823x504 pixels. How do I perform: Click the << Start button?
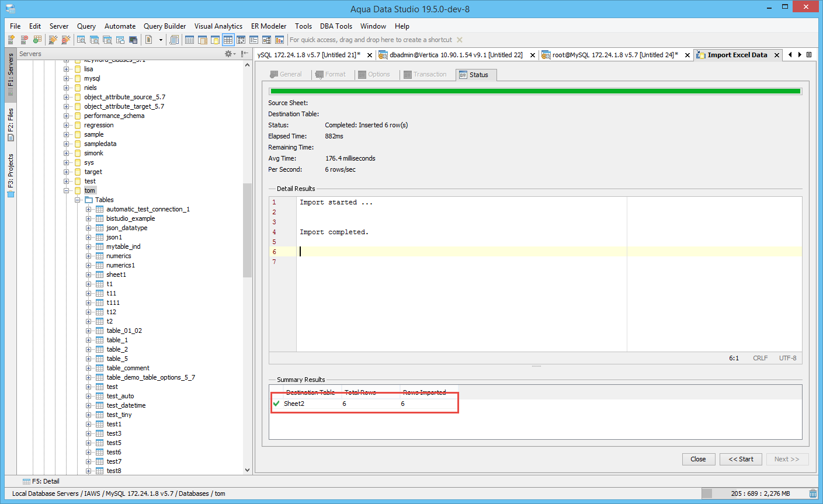pos(741,459)
